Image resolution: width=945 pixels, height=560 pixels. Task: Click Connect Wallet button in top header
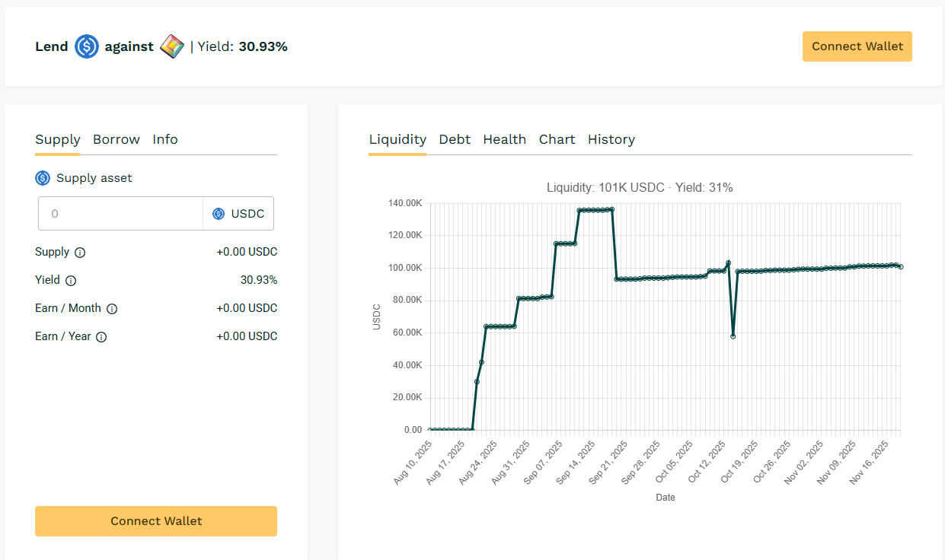[857, 46]
